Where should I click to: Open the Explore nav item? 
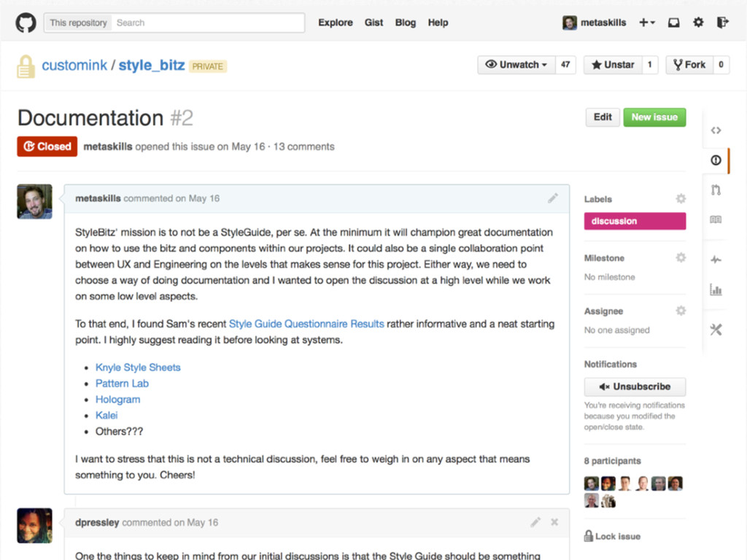pyautogui.click(x=336, y=23)
